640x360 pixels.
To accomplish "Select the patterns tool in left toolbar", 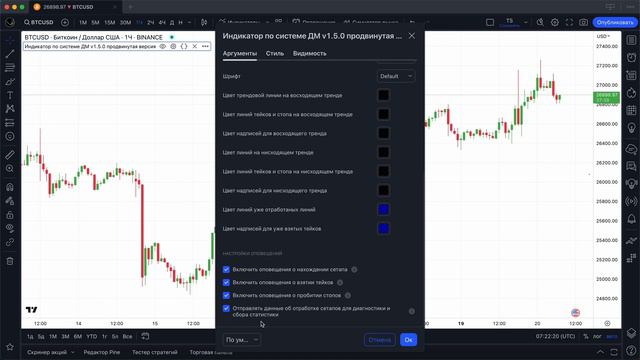I will click(x=10, y=109).
